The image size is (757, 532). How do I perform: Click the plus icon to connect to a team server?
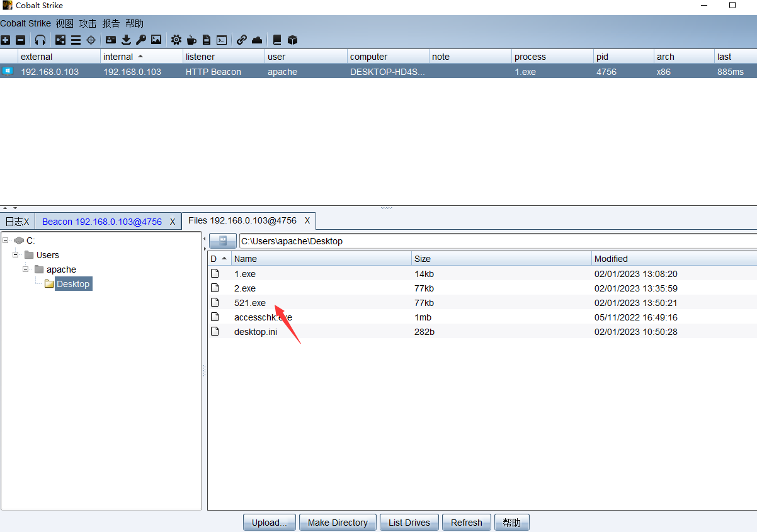6,40
